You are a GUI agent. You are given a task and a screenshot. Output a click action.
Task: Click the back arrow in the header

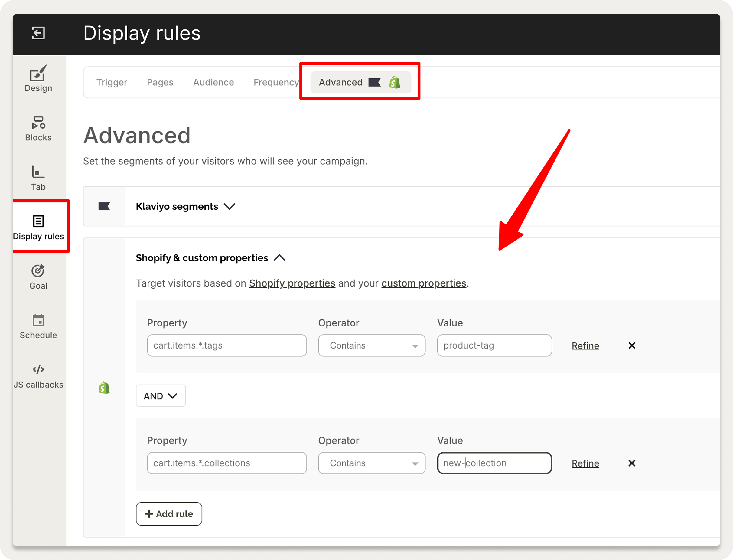(x=38, y=33)
